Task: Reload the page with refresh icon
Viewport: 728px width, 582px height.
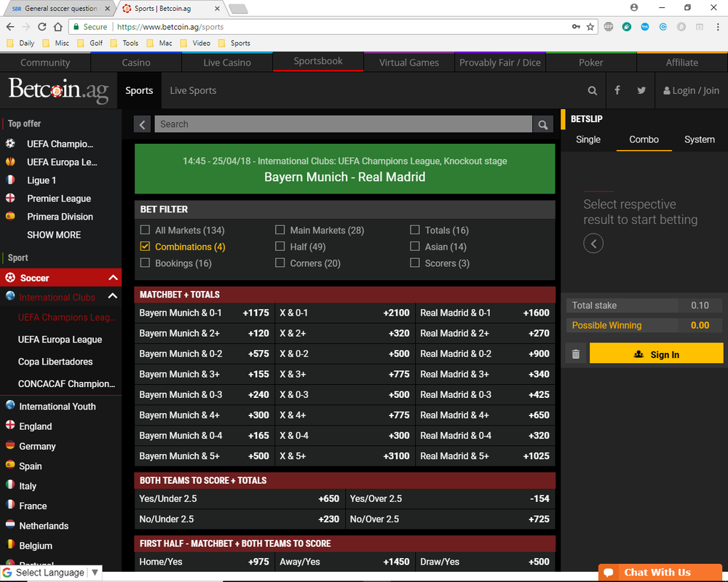Action: 41,27
